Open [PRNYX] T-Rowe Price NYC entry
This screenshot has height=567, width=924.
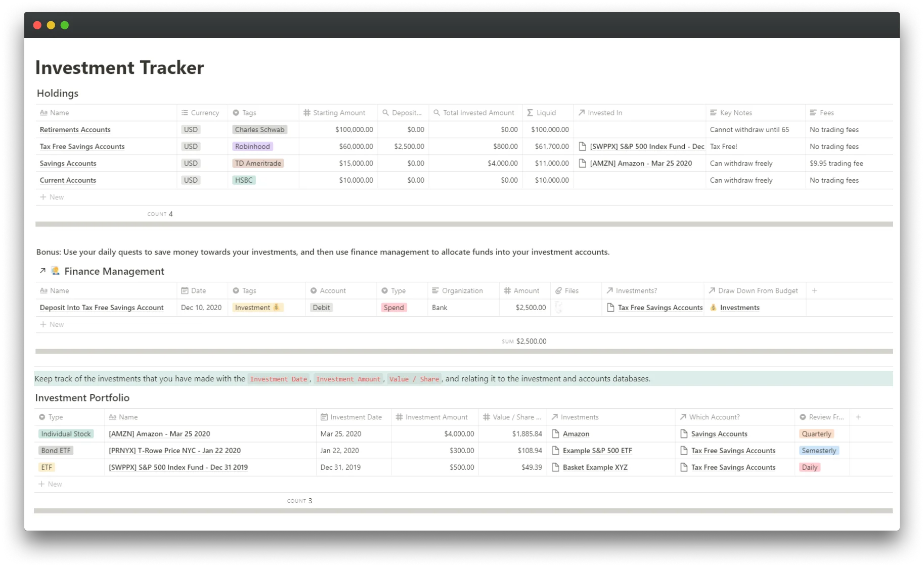(174, 450)
